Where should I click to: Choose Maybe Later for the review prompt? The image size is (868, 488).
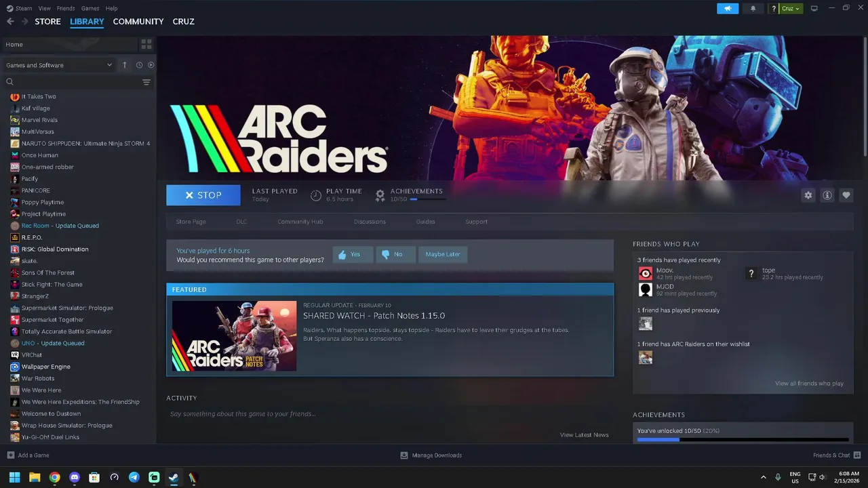(x=443, y=254)
